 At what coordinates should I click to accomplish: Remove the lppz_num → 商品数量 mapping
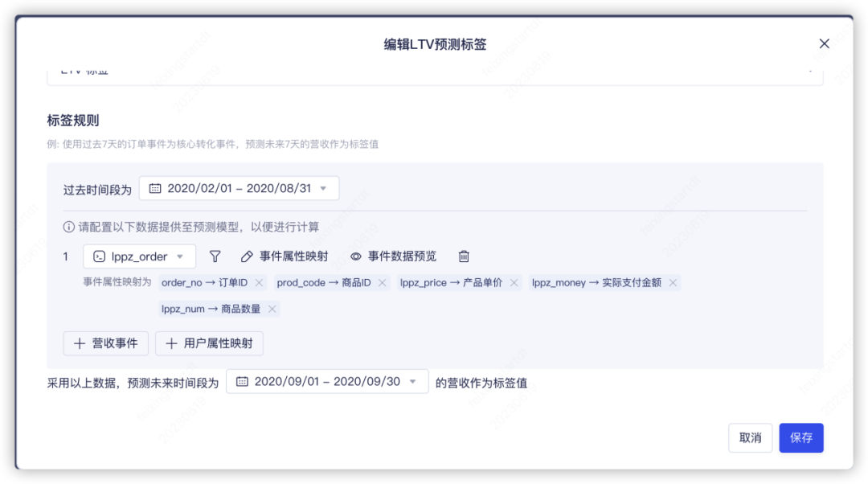tap(271, 309)
